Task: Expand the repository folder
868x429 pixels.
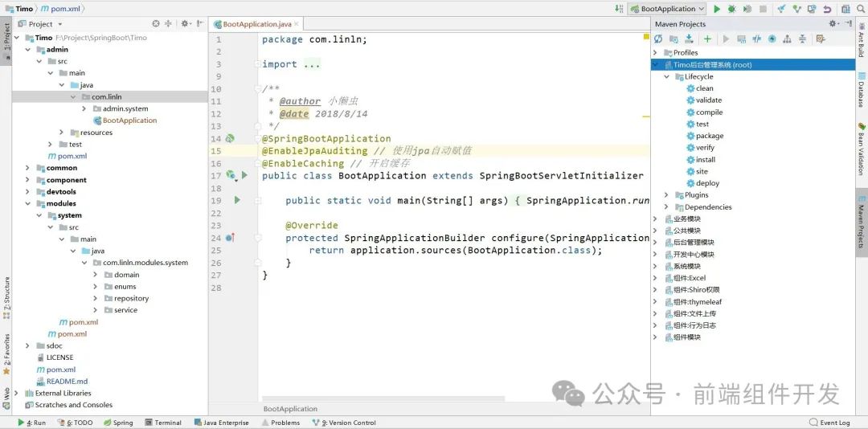Action: click(x=95, y=298)
